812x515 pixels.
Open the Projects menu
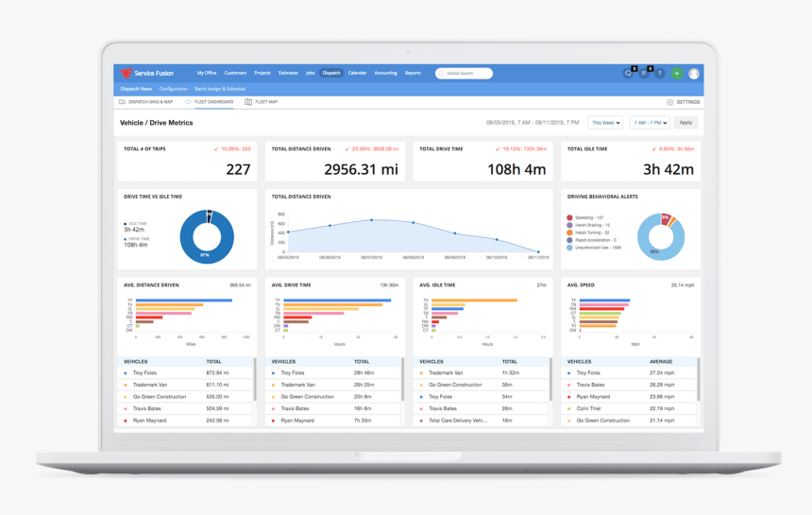(262, 73)
